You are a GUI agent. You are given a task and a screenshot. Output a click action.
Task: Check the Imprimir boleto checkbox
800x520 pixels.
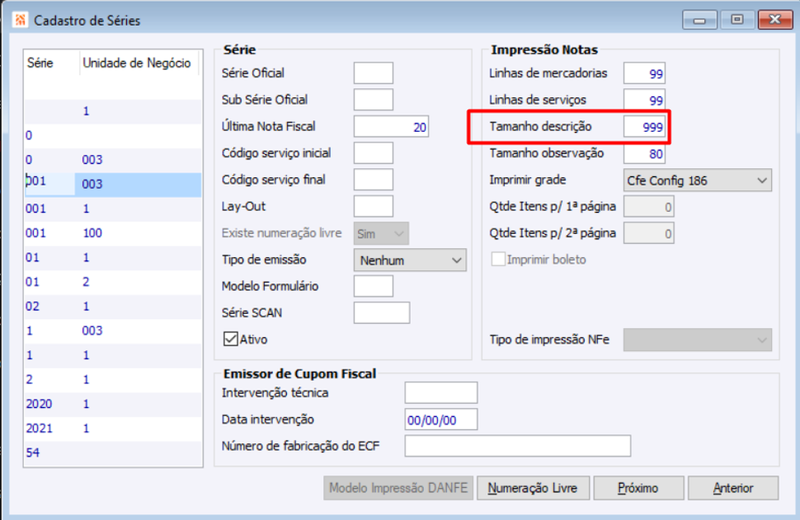[498, 259]
